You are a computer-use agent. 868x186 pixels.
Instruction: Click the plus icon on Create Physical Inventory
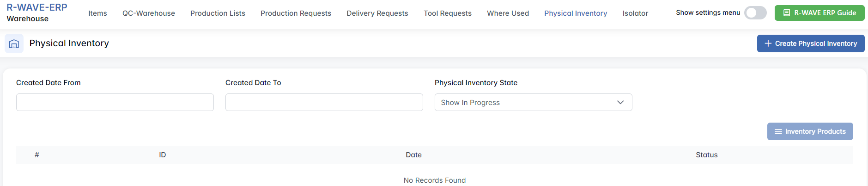click(x=768, y=43)
